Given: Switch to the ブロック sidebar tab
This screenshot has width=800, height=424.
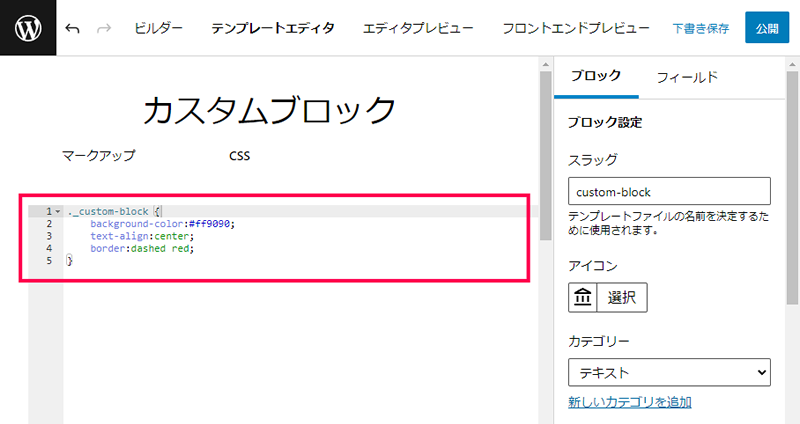Looking at the screenshot, I should pyautogui.click(x=596, y=77).
